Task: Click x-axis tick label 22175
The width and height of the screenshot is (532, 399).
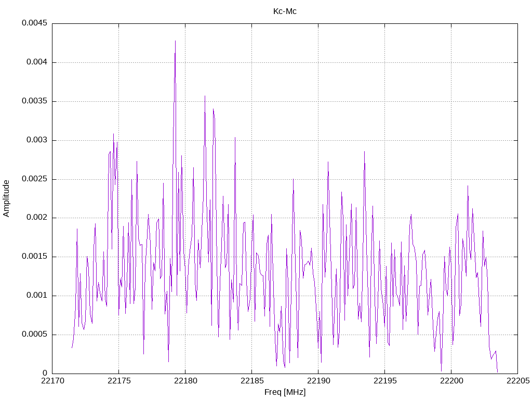Action: (119, 381)
